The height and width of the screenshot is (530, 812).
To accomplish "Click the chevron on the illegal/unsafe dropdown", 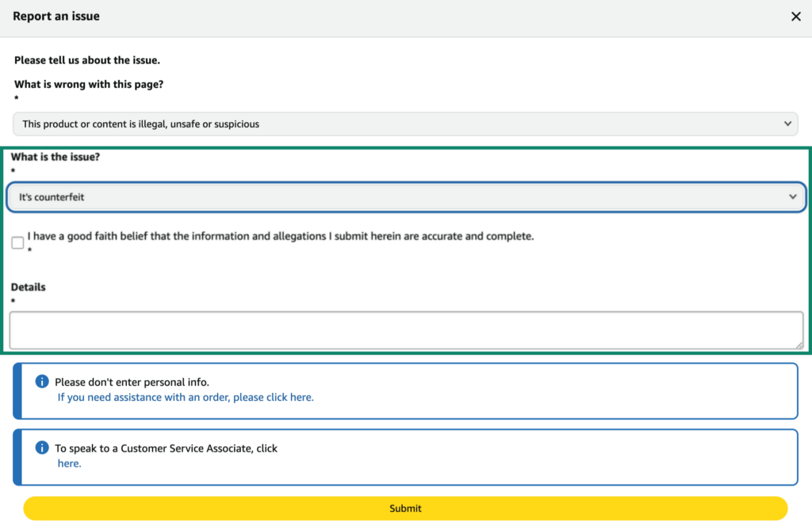I will [x=787, y=124].
